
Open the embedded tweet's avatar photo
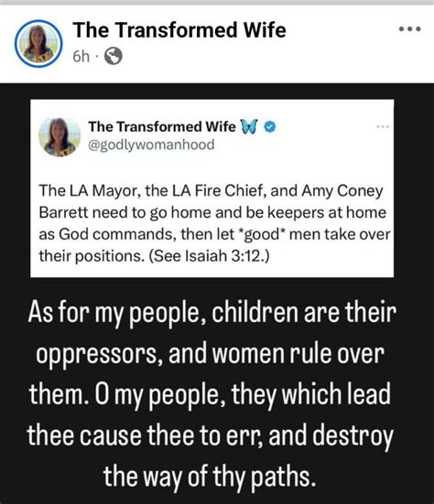tap(60, 136)
